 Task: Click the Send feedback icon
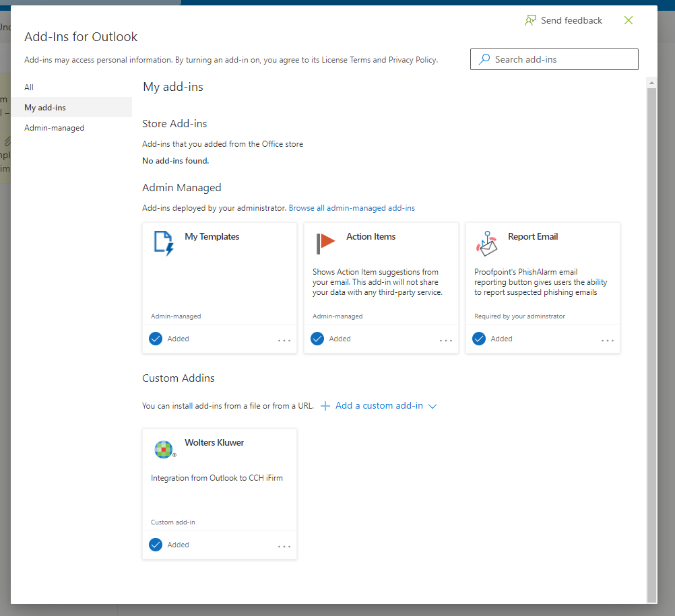point(530,20)
